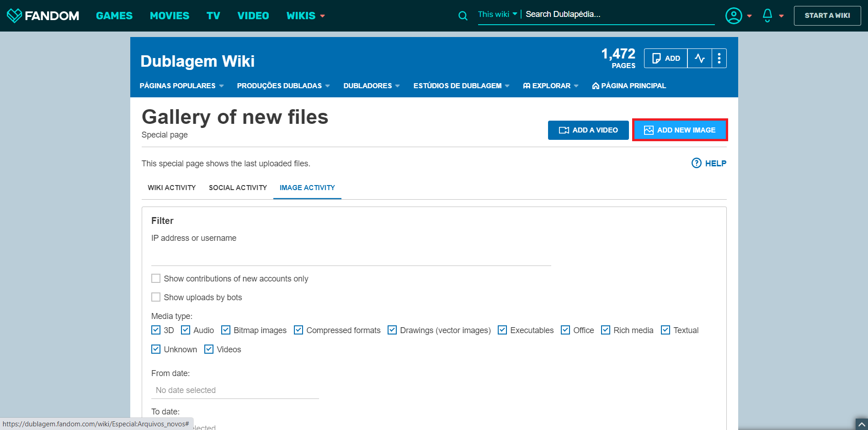868x430 pixels.
Task: Open the Dublagem Wiki title link
Action: 197,61
